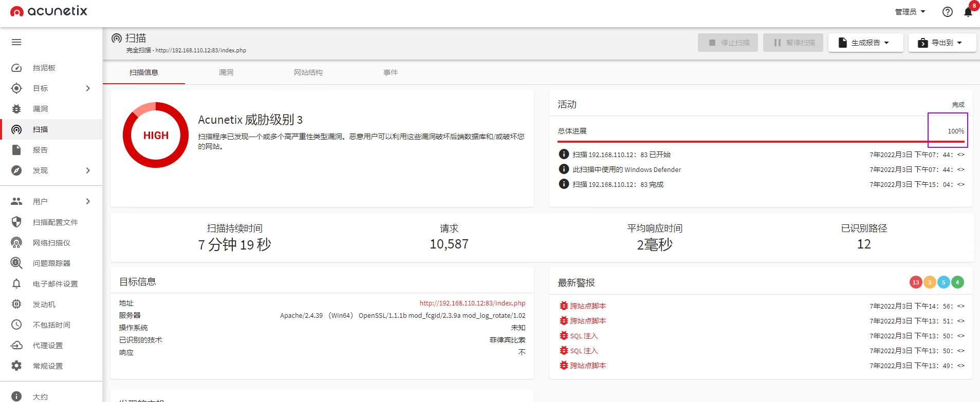
Task: Click the green badge showing 4 alerts
Action: point(957,282)
